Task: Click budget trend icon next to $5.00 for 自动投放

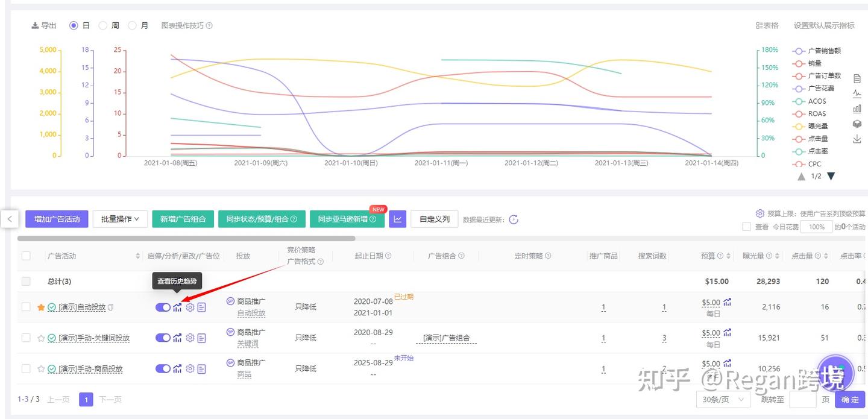Action: tap(728, 301)
